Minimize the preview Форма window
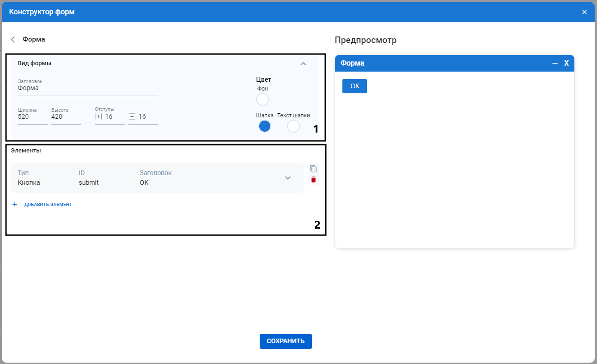The width and height of the screenshot is (597, 364). click(555, 63)
